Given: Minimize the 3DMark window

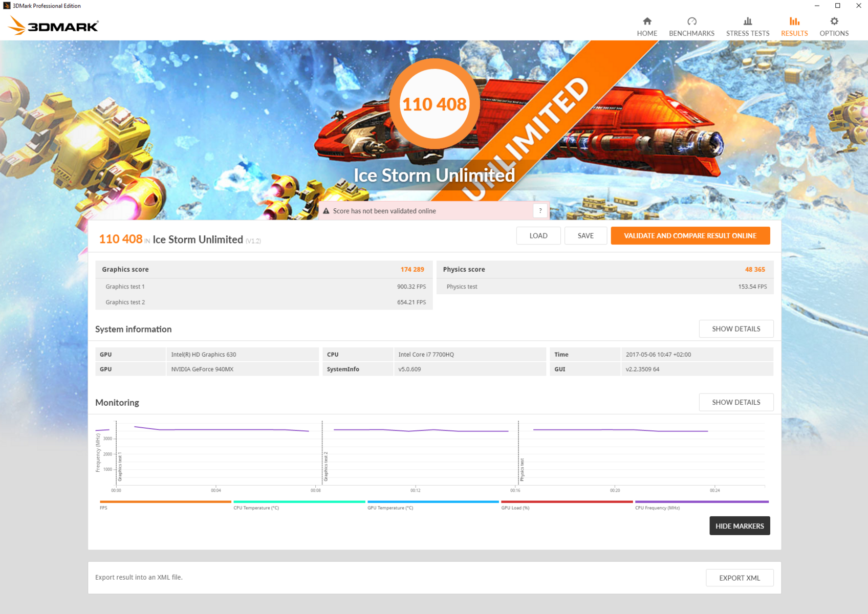Looking at the screenshot, I should (x=817, y=6).
